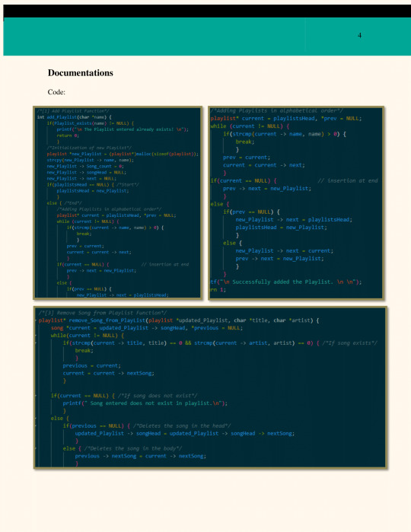Click the "prev = current;" line in the right code image

tap(247, 158)
